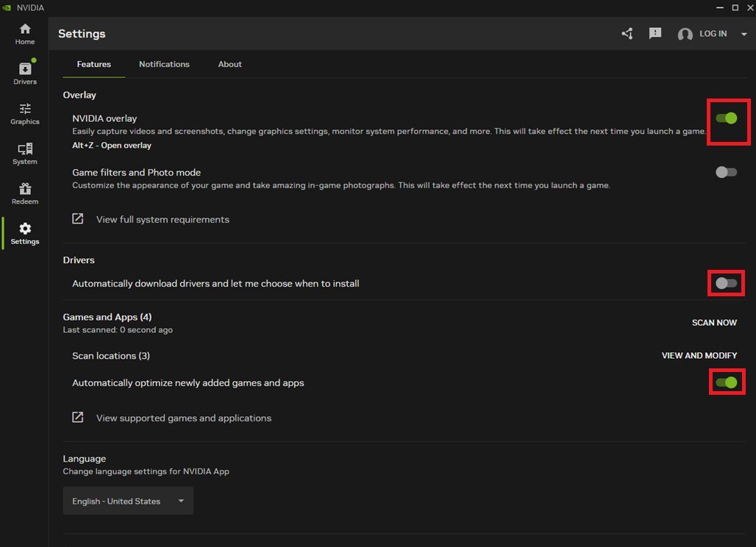
Task: Click the Games and Apps (4) heading
Action: [x=107, y=317]
